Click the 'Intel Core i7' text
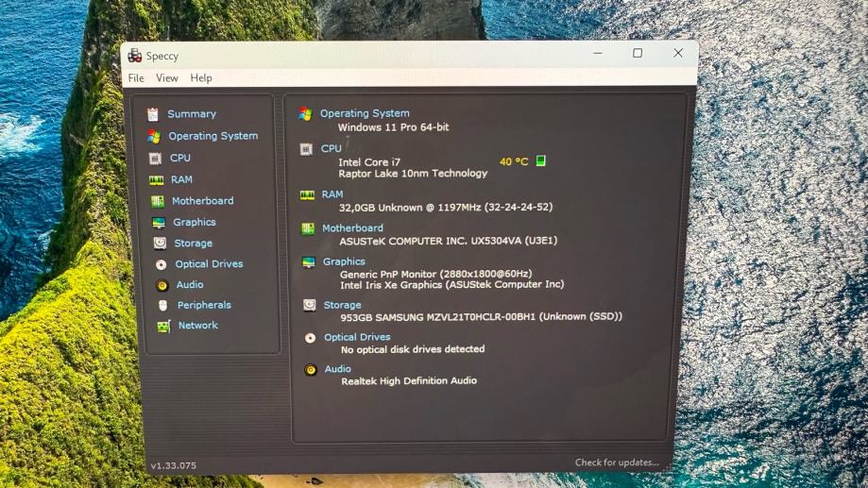The width and height of the screenshot is (868, 488). (369, 162)
